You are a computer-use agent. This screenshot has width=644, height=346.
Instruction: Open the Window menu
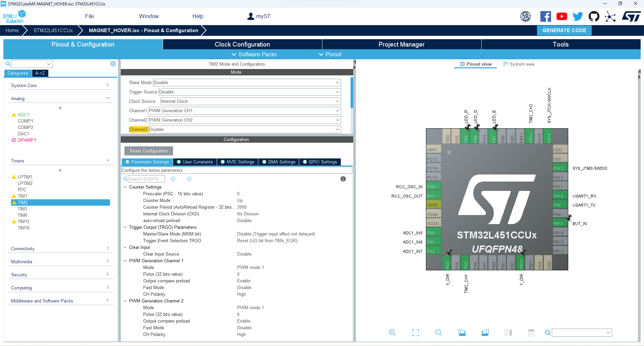tap(149, 16)
